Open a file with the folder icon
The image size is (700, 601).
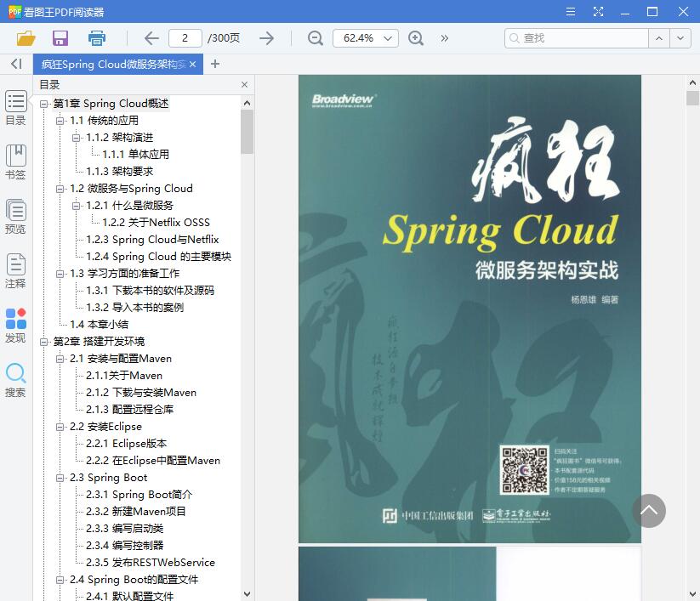(x=26, y=38)
